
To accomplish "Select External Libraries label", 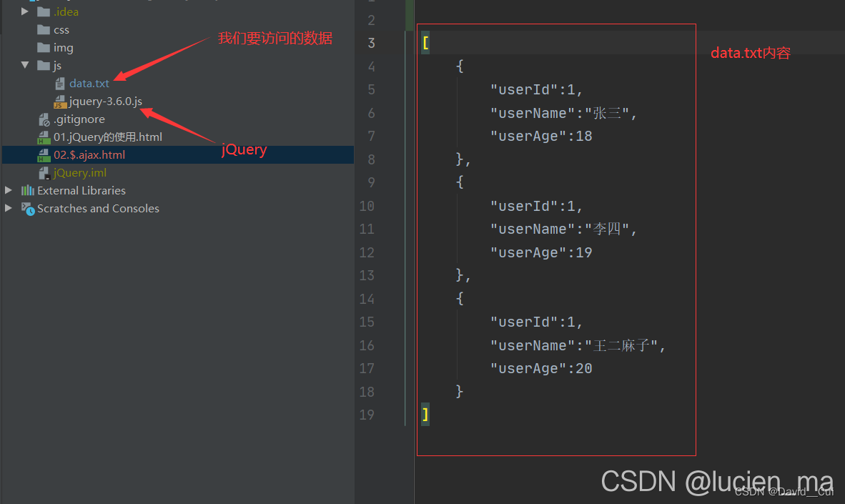I will coord(81,190).
